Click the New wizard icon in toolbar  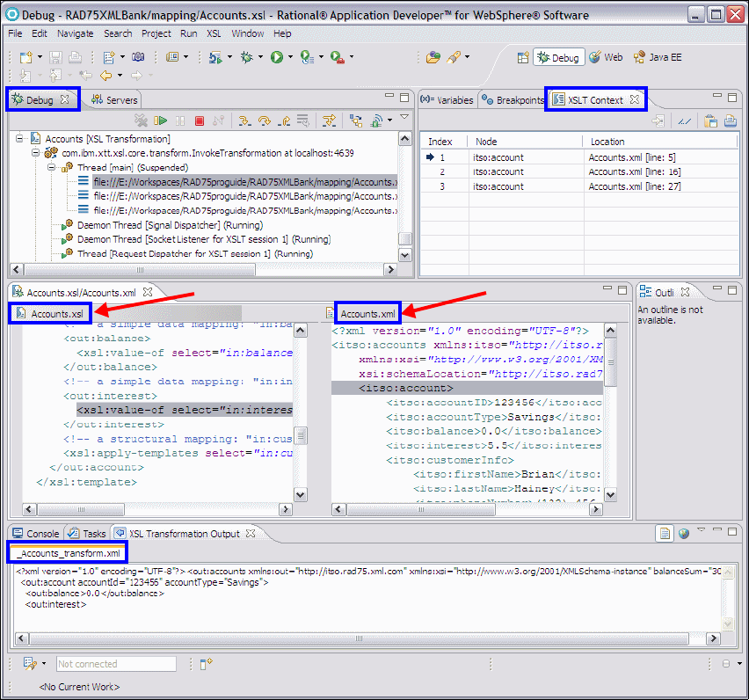25,57
